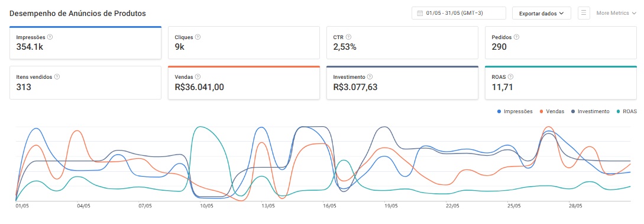Select the Impressões metric card
This screenshot has width=644, height=224.
tap(85, 43)
